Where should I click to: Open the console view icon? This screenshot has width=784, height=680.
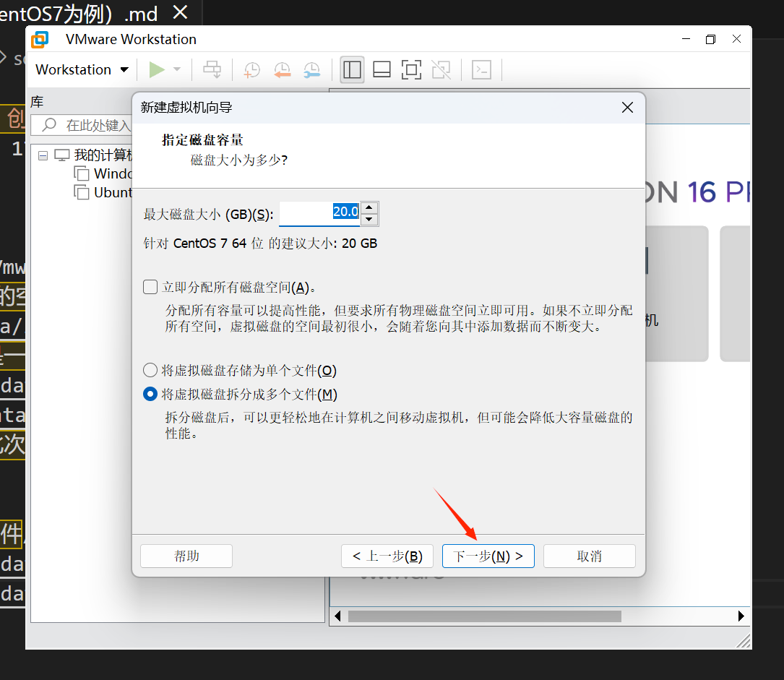[x=481, y=69]
